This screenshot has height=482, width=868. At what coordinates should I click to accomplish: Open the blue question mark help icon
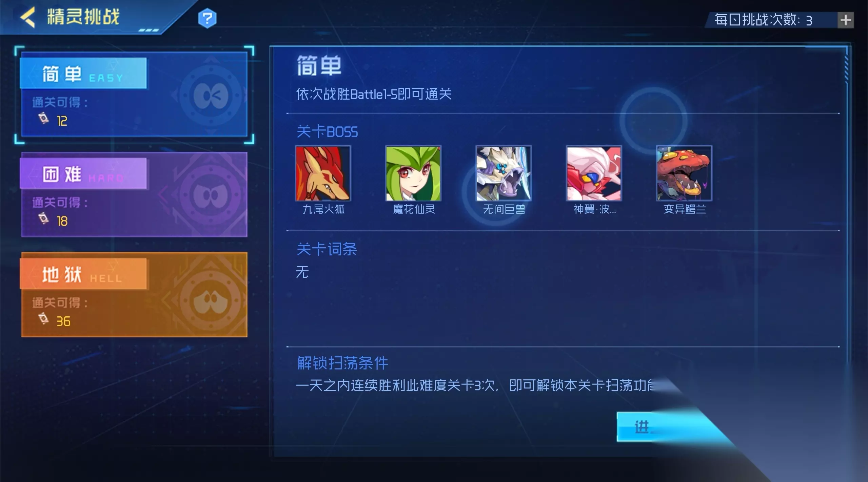(x=207, y=18)
